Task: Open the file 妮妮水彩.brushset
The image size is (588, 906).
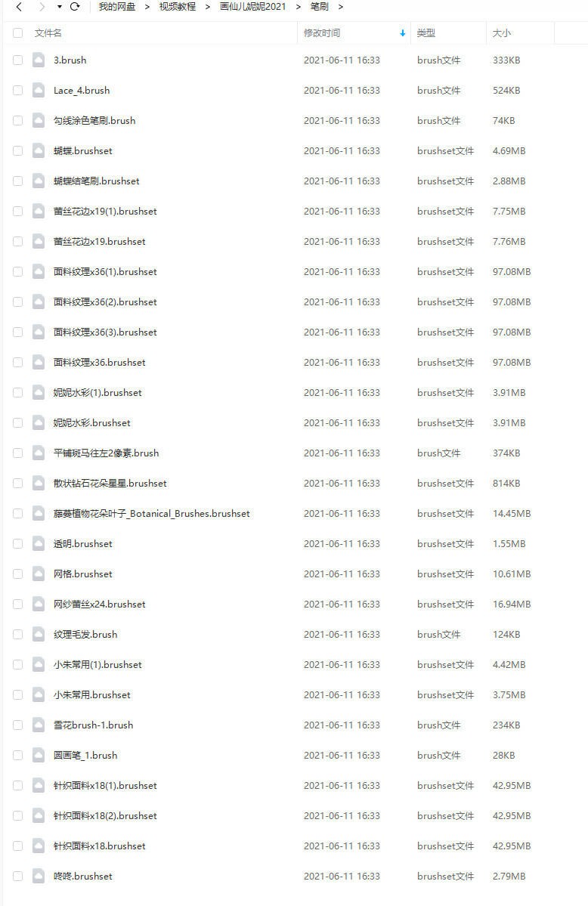Action: click(92, 423)
